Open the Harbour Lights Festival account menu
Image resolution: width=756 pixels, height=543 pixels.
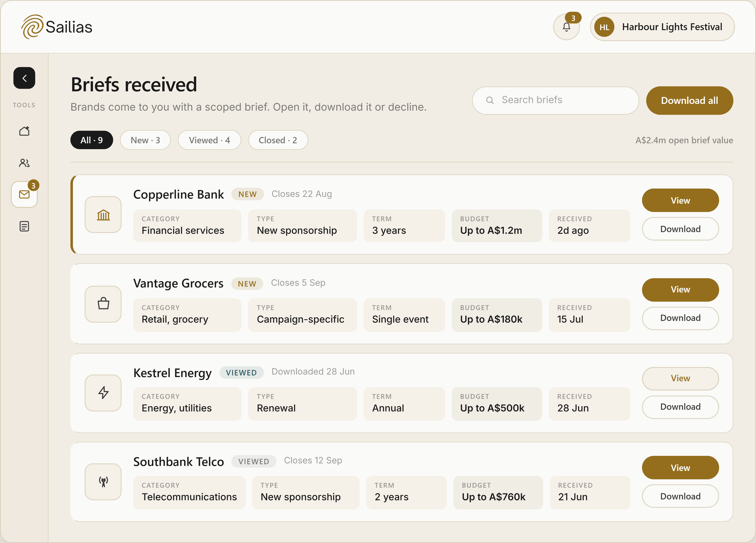coord(662,27)
